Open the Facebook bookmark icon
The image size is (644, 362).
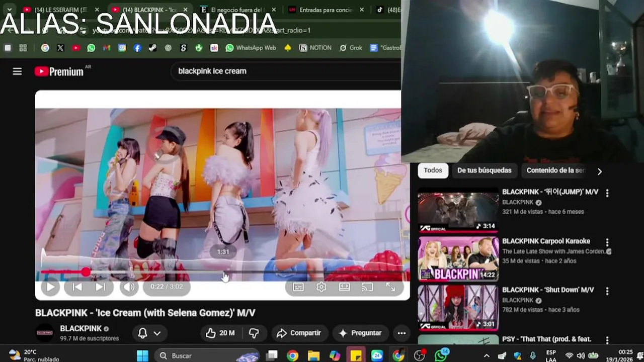[137, 48]
